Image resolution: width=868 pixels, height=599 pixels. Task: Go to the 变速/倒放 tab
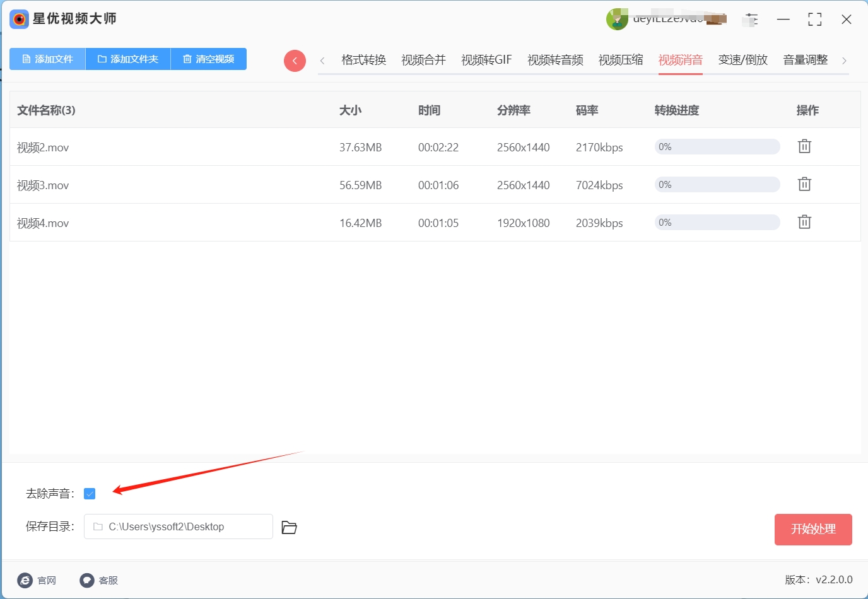[743, 60]
